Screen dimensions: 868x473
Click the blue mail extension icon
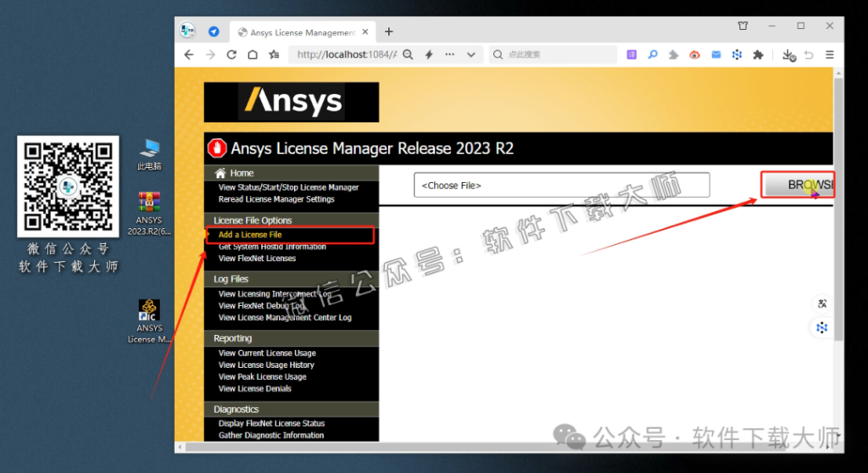715,54
